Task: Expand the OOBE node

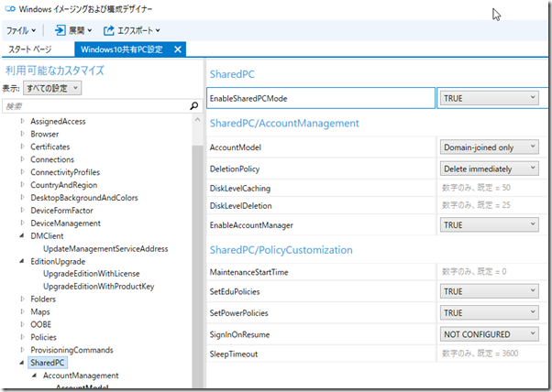Action: (x=23, y=324)
